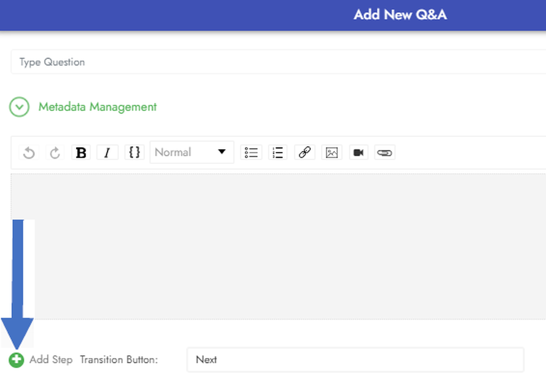Toggle italic formatting
The height and width of the screenshot is (392, 546).
[107, 152]
